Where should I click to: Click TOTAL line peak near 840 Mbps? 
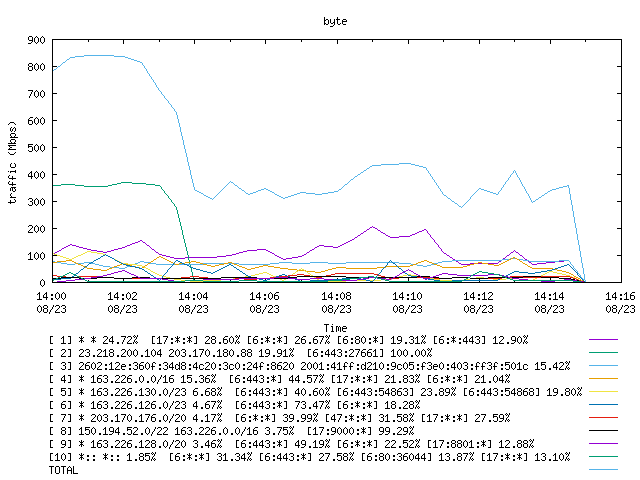coord(98,56)
